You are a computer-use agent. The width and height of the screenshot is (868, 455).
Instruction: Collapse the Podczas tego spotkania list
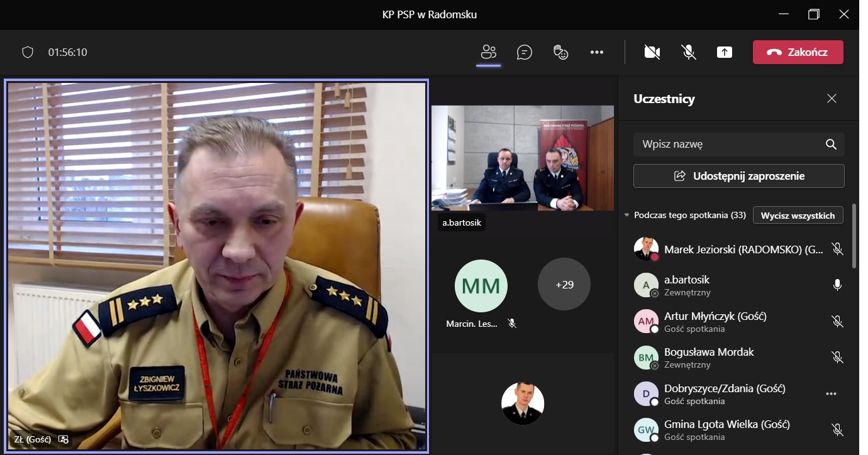pos(626,216)
